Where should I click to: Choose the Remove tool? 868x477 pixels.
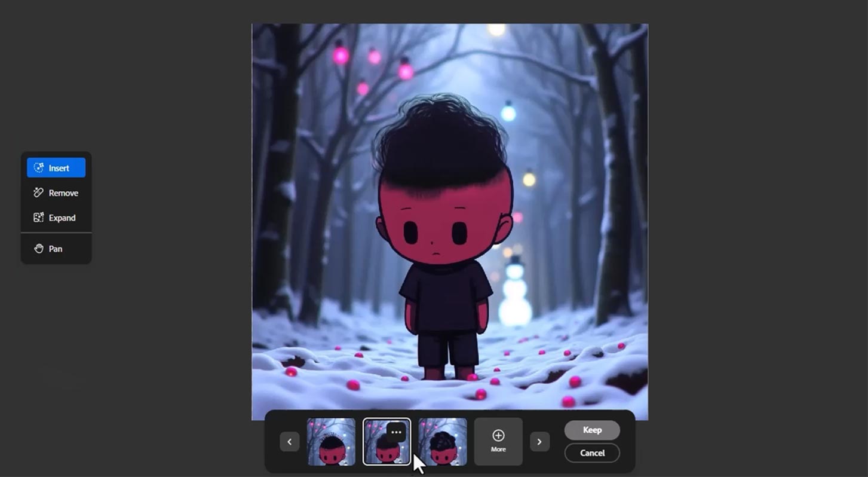pyautogui.click(x=56, y=193)
